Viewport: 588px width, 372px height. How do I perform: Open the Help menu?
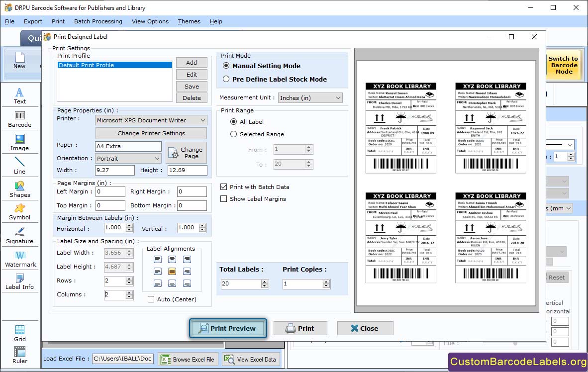pos(216,21)
